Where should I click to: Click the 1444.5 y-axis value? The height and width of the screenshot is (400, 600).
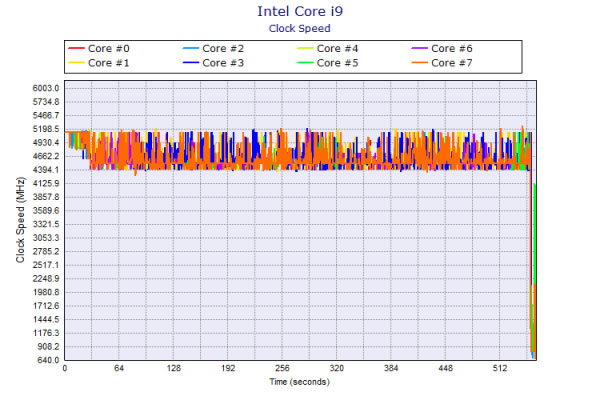46,319
